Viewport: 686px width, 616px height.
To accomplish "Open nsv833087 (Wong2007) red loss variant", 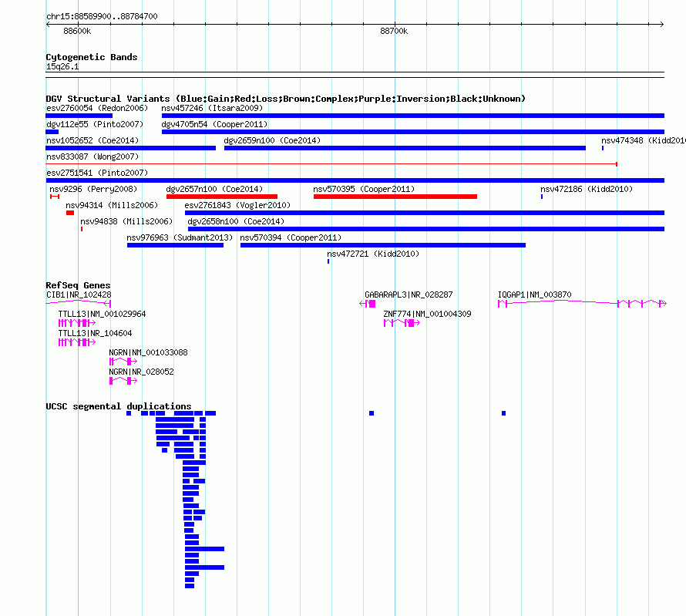I will (x=331, y=164).
